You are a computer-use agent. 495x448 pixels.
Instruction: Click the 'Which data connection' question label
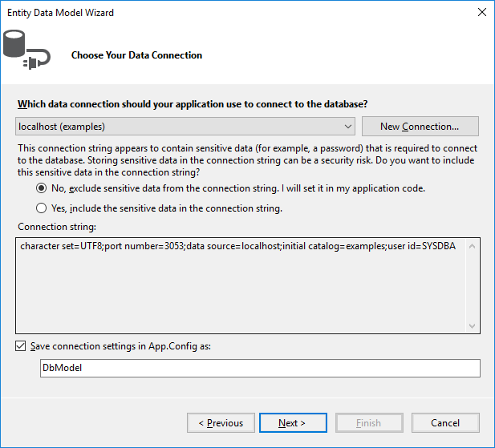pyautogui.click(x=193, y=104)
